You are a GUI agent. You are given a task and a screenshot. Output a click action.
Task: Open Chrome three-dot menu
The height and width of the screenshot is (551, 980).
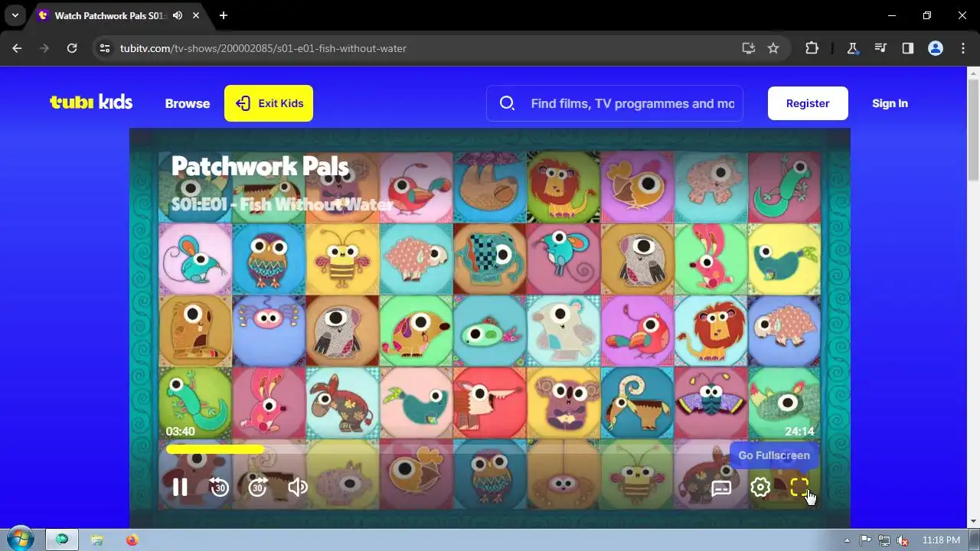[963, 48]
